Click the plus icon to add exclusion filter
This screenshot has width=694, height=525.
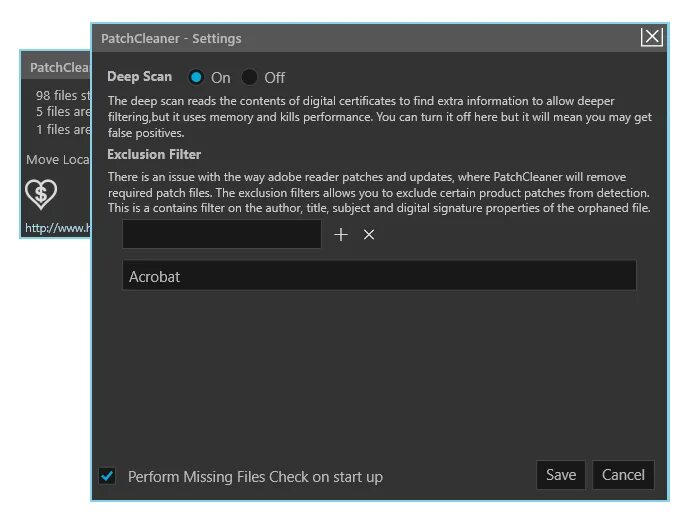pos(341,235)
